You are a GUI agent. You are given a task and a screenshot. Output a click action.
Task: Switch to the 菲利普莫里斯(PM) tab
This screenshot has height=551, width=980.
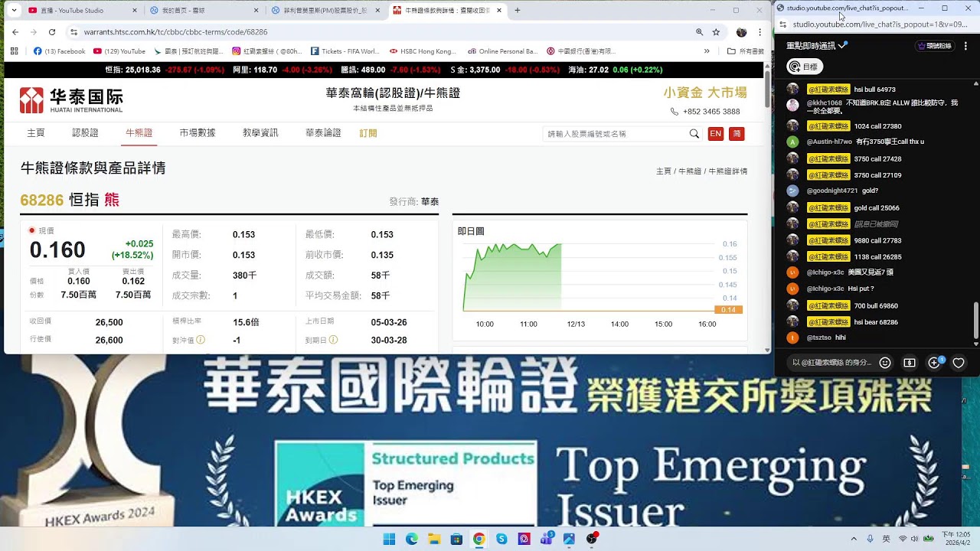pos(327,11)
